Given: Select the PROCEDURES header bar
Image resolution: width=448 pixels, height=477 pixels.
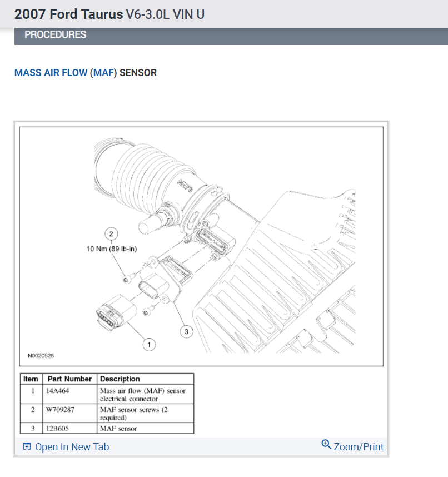Looking at the screenshot, I should point(231,36).
